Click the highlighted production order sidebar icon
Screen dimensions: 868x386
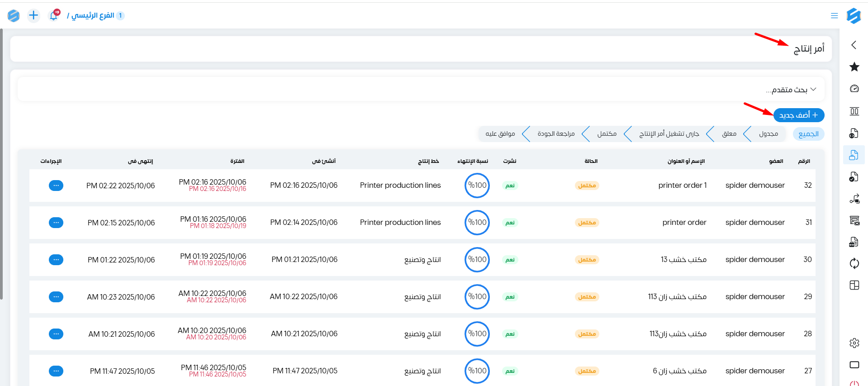854,155
